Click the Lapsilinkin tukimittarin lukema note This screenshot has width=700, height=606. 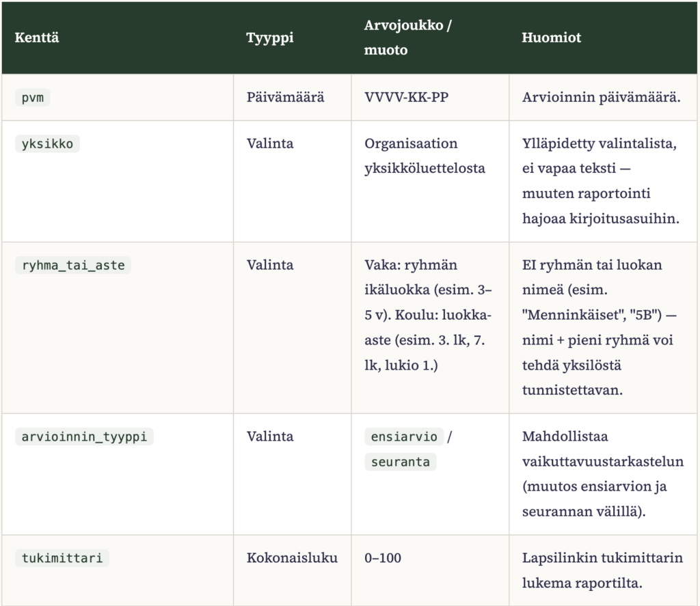click(x=603, y=570)
